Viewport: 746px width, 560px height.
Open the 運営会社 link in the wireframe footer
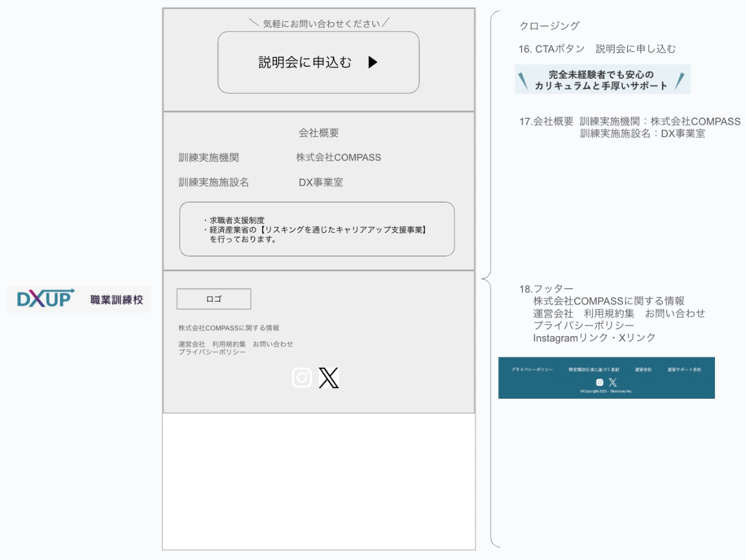pos(192,344)
